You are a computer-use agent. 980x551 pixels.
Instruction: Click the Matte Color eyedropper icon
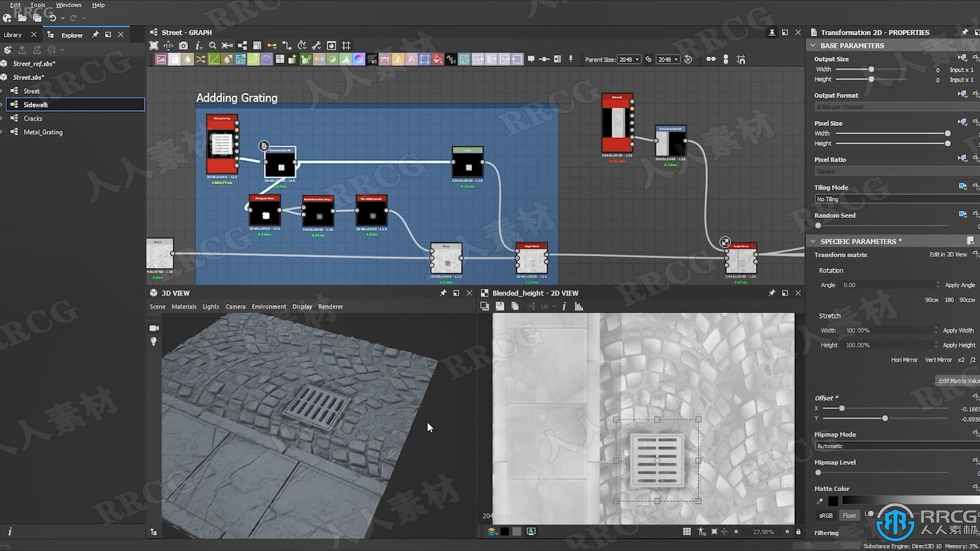820,501
